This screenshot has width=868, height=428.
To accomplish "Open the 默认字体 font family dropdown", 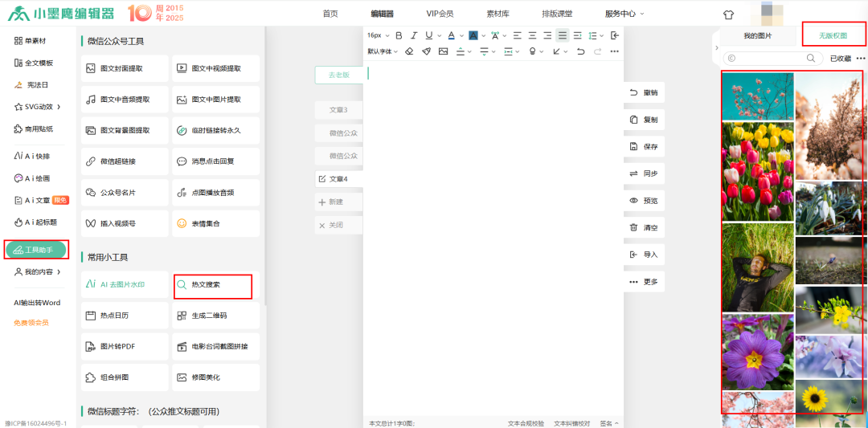I will [383, 51].
